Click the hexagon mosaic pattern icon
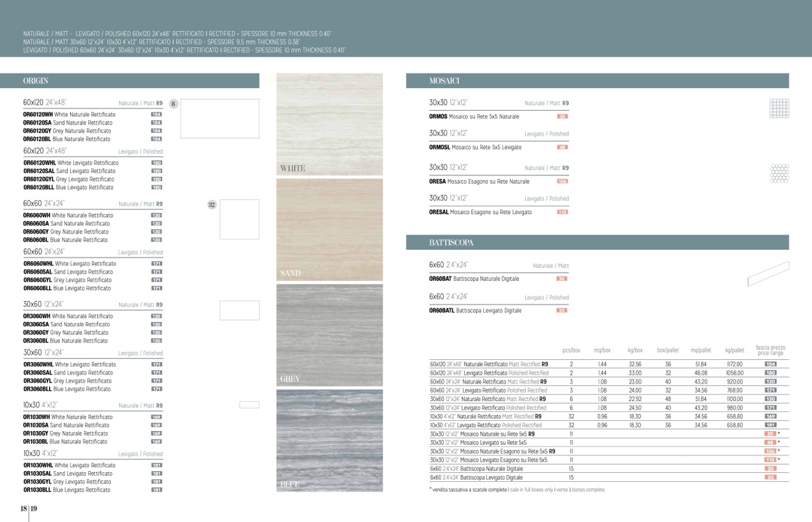 [x=778, y=173]
